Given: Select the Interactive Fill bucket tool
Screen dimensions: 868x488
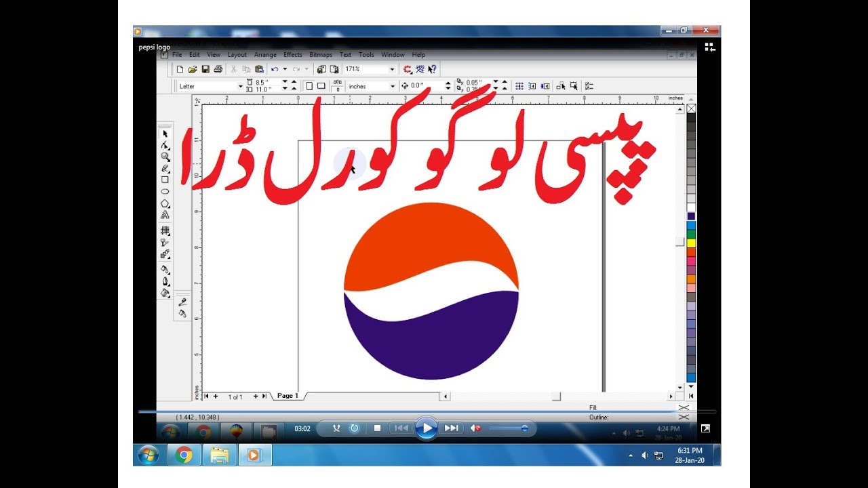Looking at the screenshot, I should 165,293.
